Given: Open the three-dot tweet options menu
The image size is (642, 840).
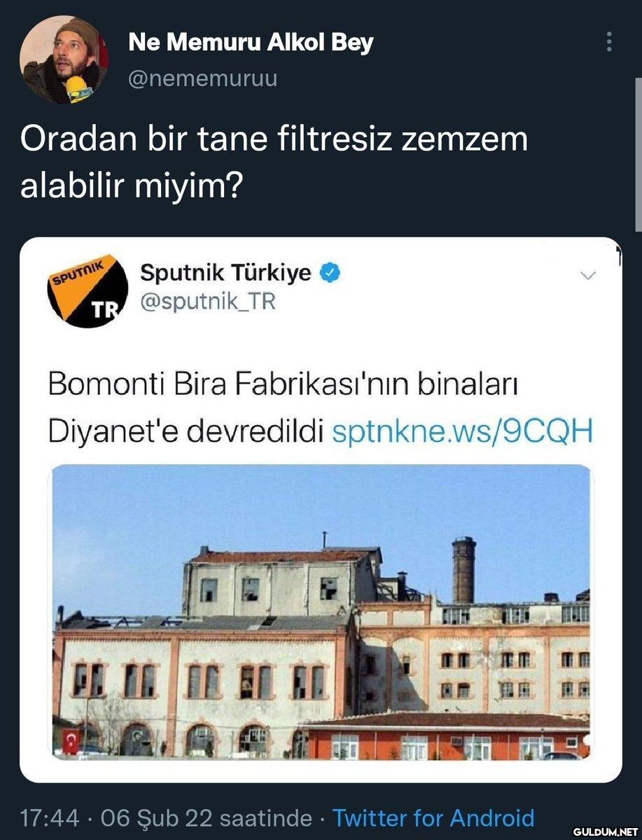Looking at the screenshot, I should point(610,43).
